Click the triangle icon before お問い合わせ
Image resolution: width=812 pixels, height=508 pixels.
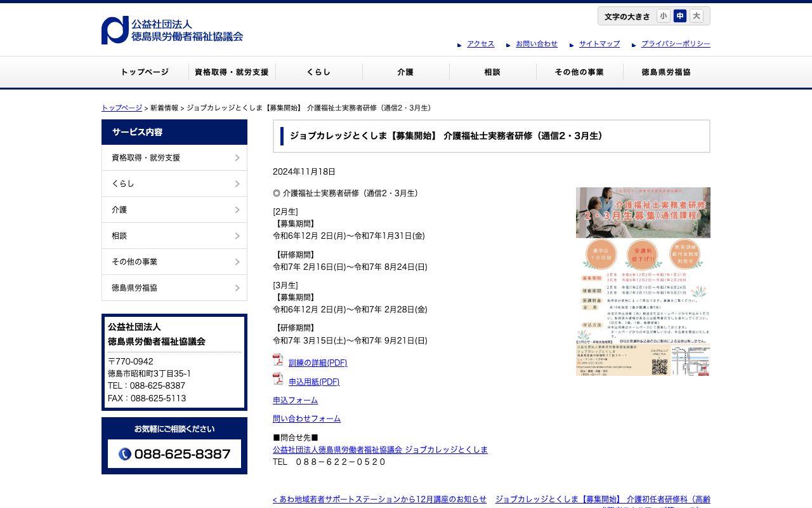(508, 44)
